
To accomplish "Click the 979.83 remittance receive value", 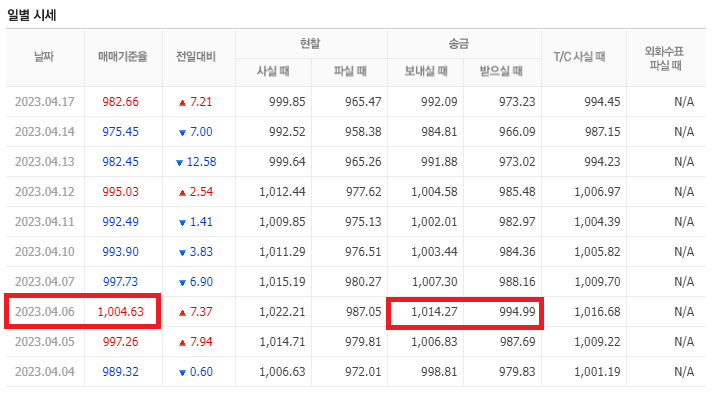I will point(517,372).
